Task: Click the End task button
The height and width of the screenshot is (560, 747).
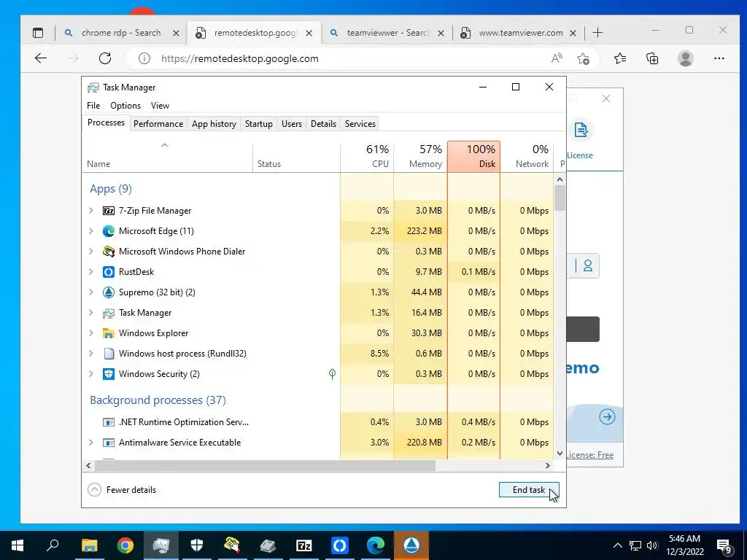Action: click(529, 489)
